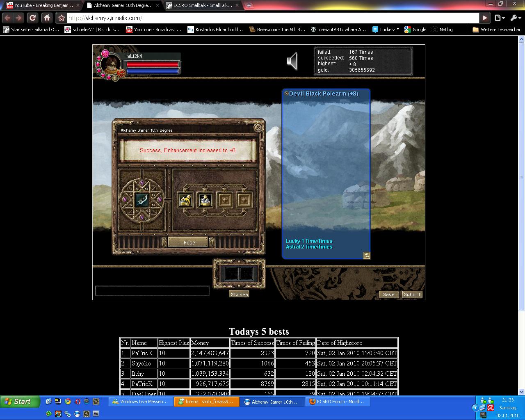Screen dimensions: 525x420
Task: Open the wrench settings menu
Action: click(515, 18)
